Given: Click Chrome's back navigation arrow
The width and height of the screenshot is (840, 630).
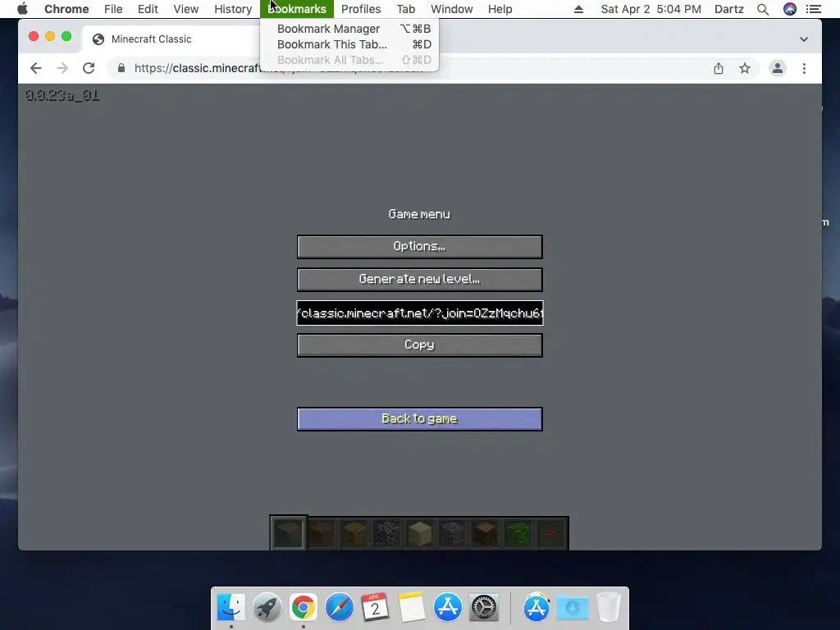Looking at the screenshot, I should click(36, 68).
